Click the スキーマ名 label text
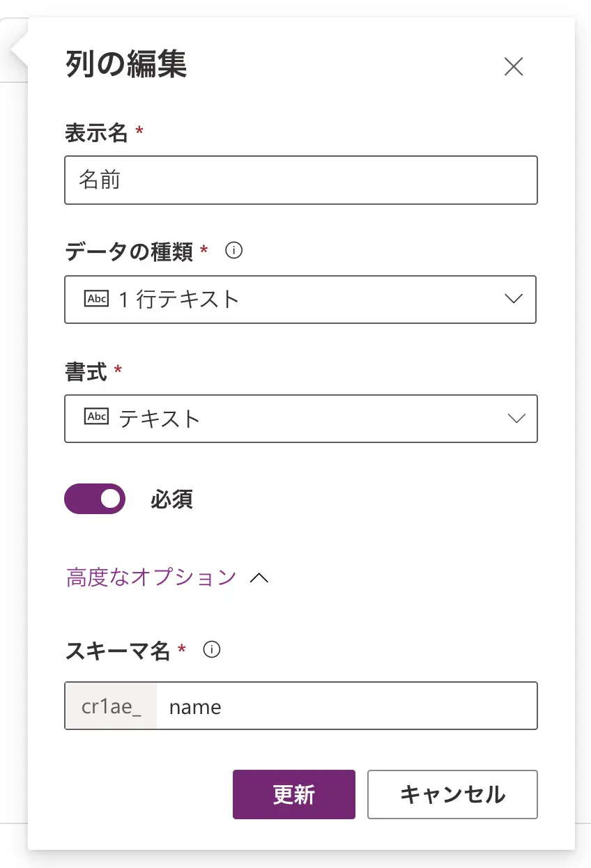 [118, 651]
